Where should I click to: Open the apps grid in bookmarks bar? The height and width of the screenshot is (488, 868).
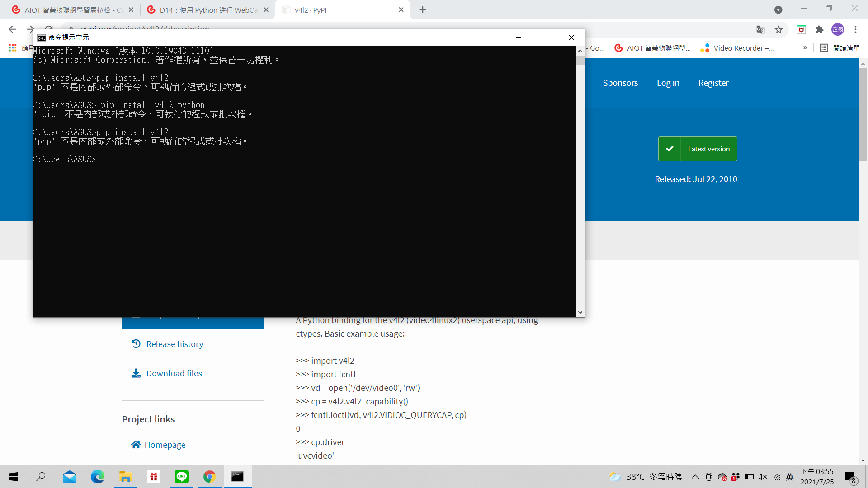tap(13, 48)
